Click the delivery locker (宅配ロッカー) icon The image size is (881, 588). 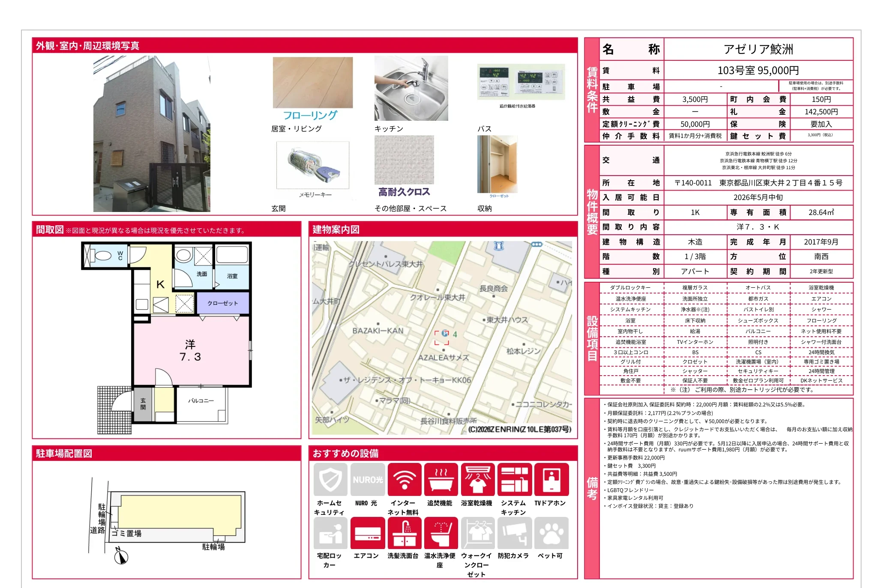pyautogui.click(x=330, y=533)
